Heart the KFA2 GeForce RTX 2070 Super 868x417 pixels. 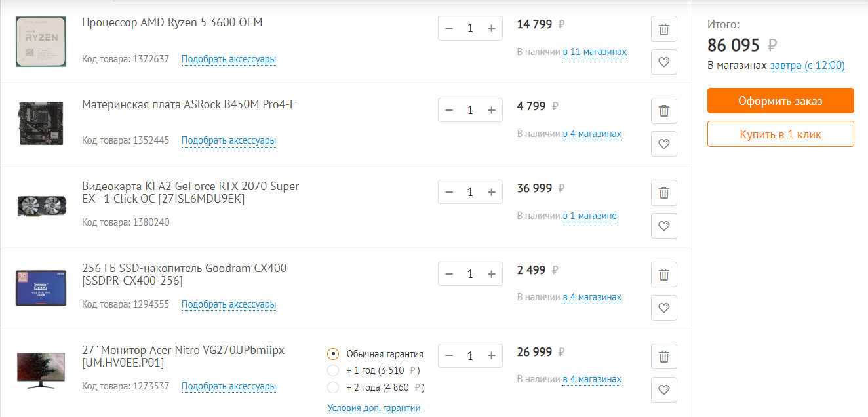point(663,226)
